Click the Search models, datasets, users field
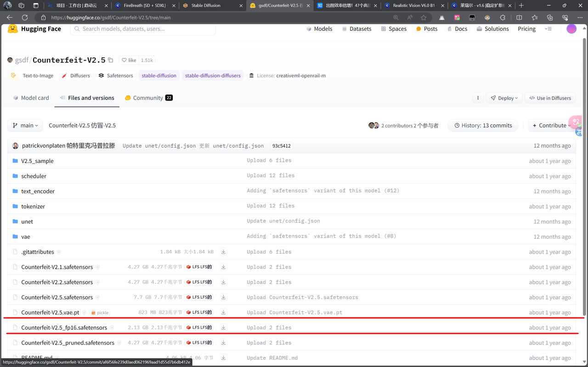Viewport: 588px width, 367px height. pos(143,28)
